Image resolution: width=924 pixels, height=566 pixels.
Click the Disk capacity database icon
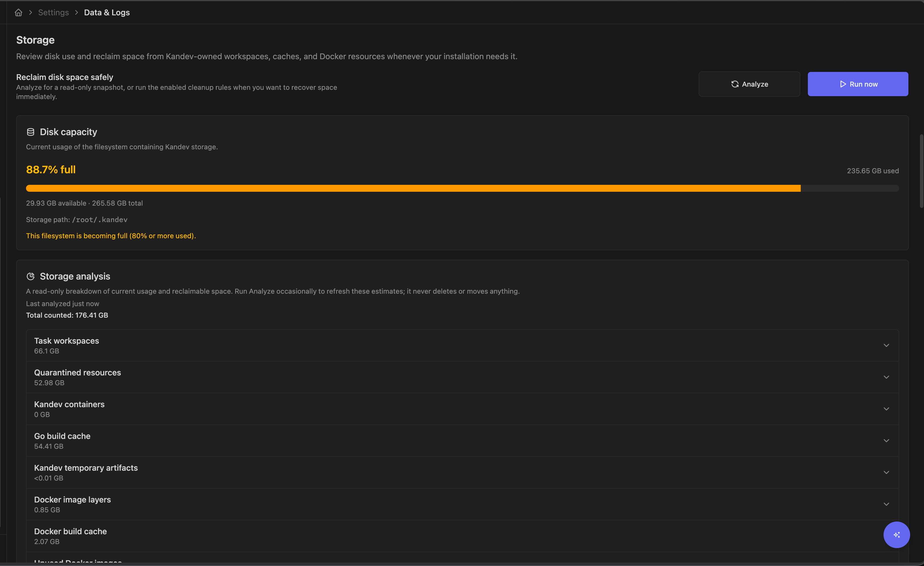click(x=31, y=132)
